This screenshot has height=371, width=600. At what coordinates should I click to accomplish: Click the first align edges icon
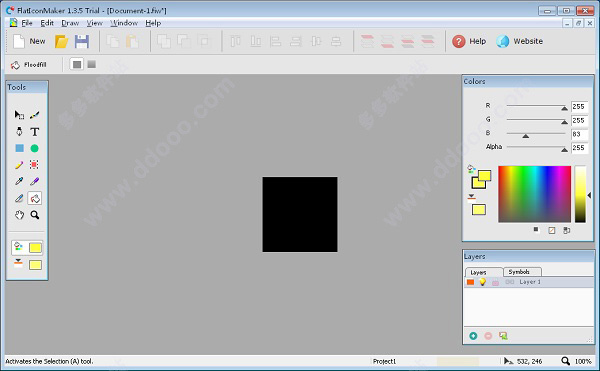pos(235,41)
